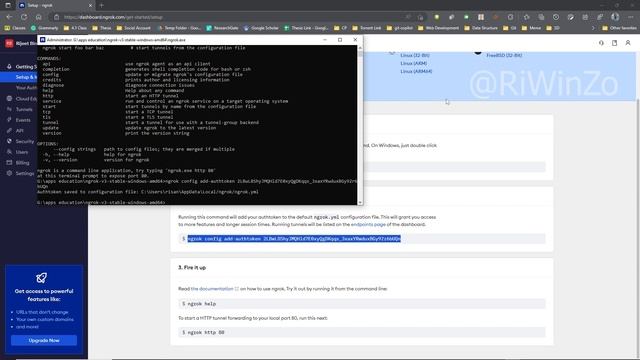
Task: Click the ngrok http 80 code block
Action: pyautogui.click(x=362, y=332)
